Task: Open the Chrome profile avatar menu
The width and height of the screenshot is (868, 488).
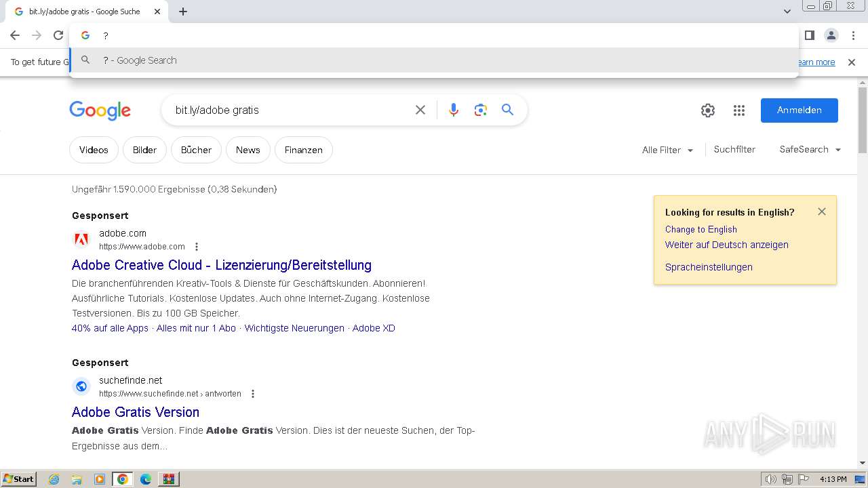Action: (831, 35)
